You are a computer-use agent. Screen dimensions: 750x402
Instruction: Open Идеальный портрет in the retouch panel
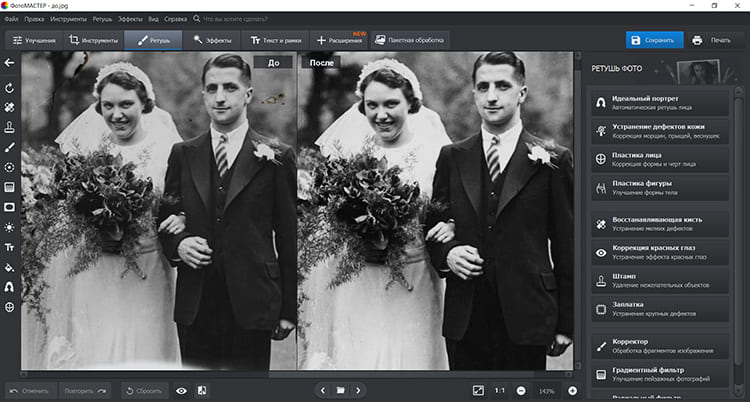(x=660, y=102)
